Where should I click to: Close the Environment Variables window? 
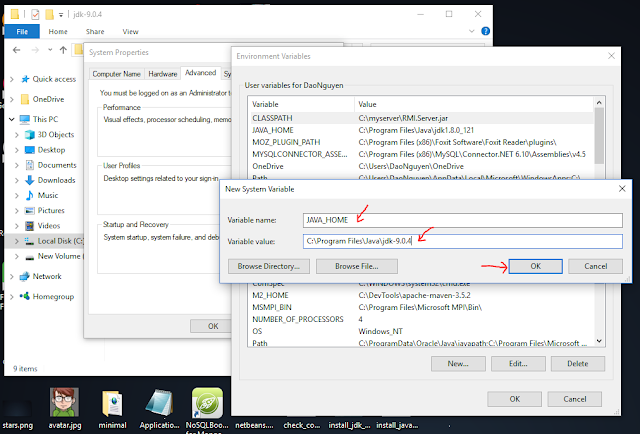coord(611,56)
